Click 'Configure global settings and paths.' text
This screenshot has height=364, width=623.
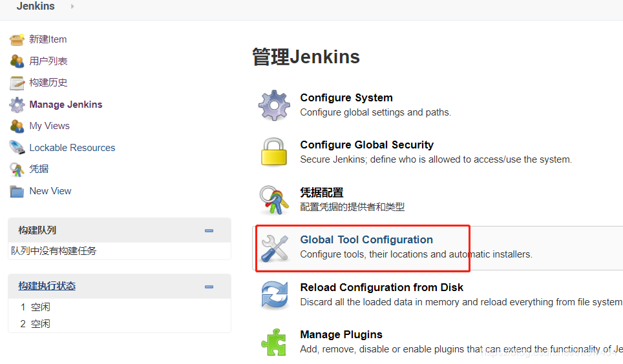click(375, 112)
